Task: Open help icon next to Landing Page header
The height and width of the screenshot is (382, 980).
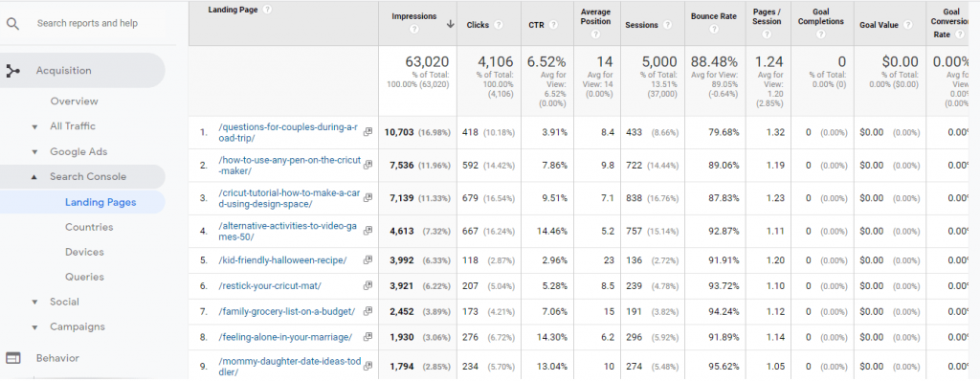Action: [268, 10]
